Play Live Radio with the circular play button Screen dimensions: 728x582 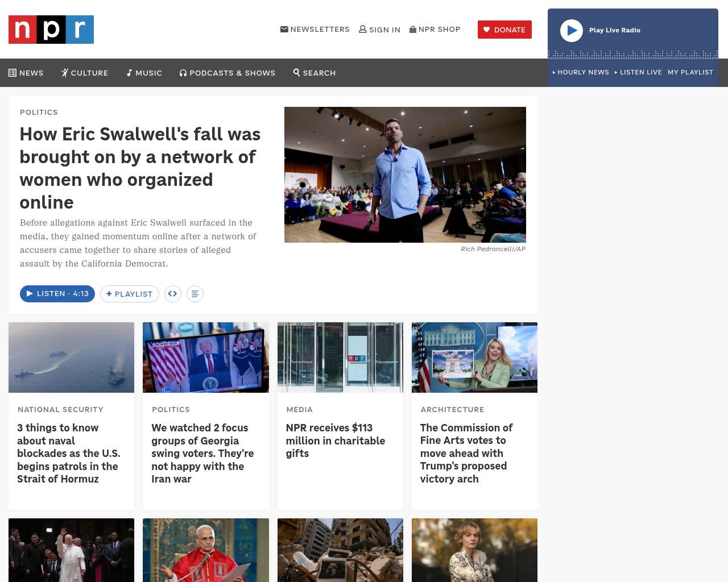tap(572, 31)
